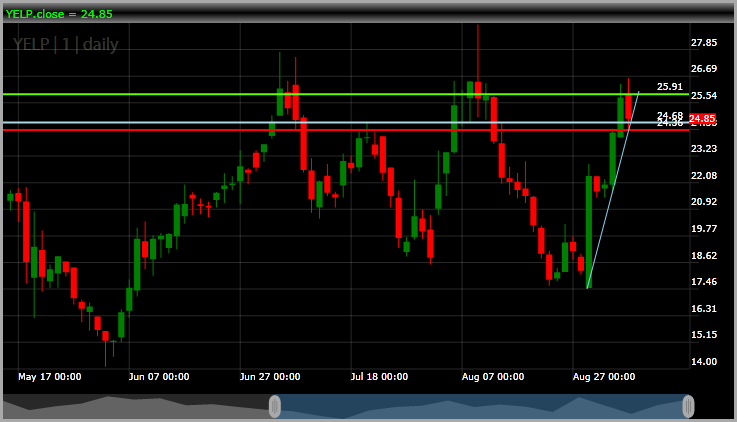Click the Jun 07 00:00 date label
This screenshot has width=737, height=422.
(x=159, y=377)
